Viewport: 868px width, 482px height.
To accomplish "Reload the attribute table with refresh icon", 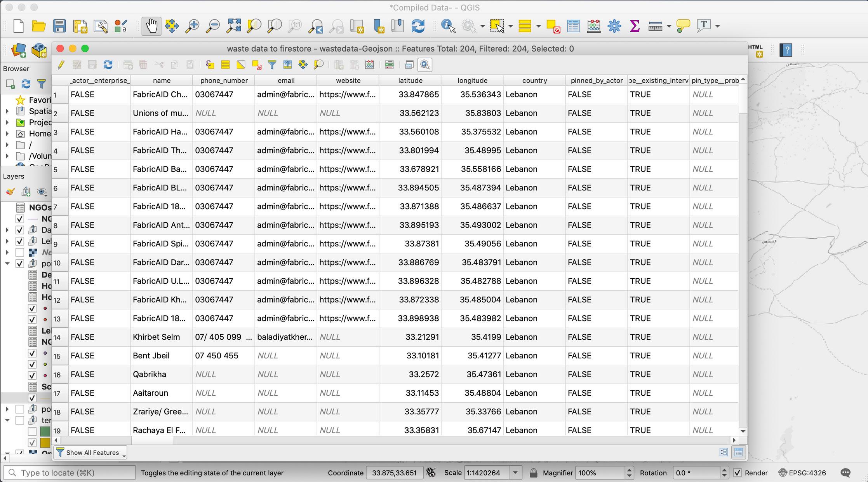I will [108, 65].
